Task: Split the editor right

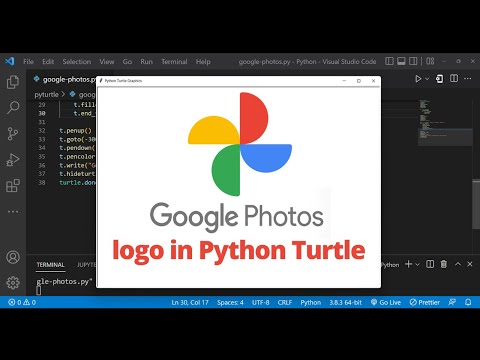Action: pyautogui.click(x=454, y=78)
